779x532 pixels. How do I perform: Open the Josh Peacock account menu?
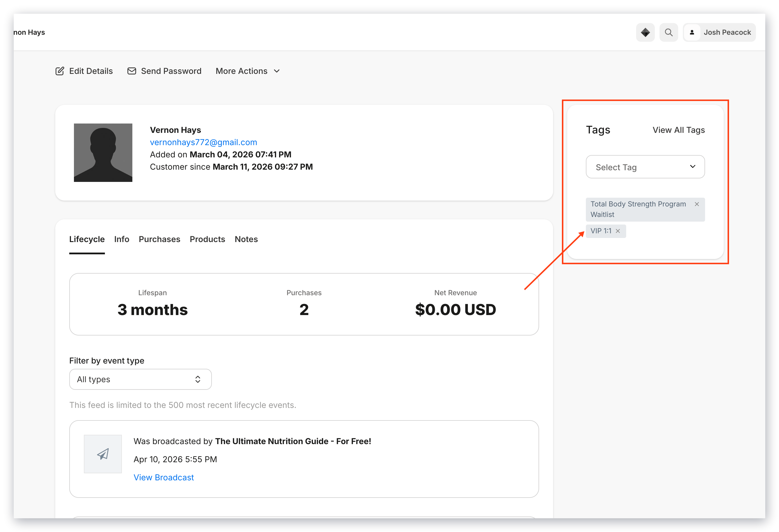pyautogui.click(x=719, y=32)
